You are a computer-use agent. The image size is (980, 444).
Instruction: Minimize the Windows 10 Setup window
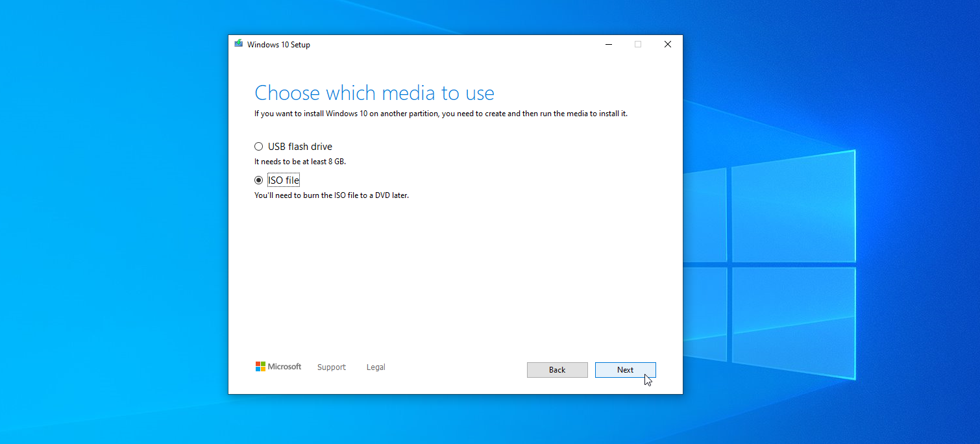(609, 44)
